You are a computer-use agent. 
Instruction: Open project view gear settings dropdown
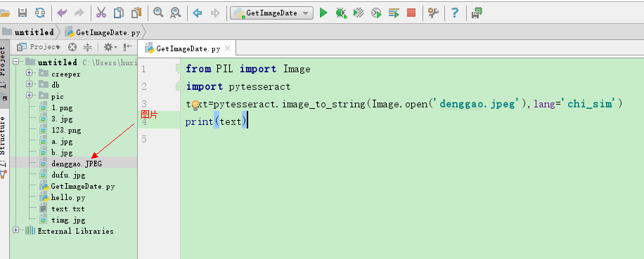click(110, 47)
